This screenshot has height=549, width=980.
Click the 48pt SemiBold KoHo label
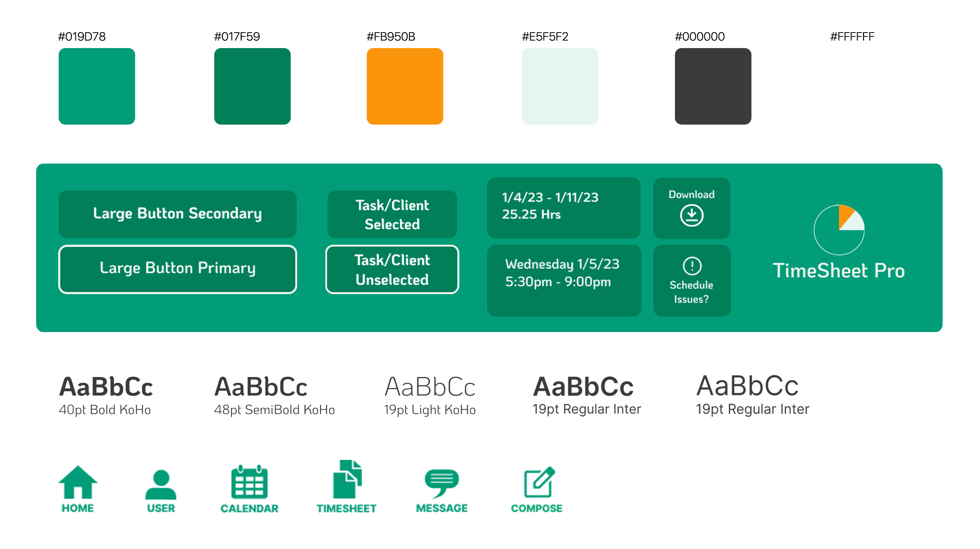(x=274, y=410)
